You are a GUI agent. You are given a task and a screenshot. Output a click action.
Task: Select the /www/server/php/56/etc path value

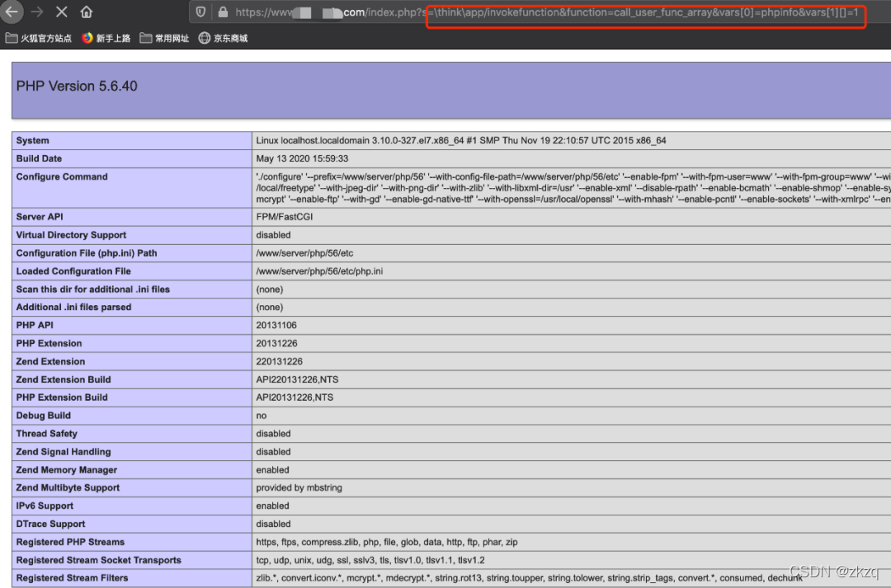[304, 253]
